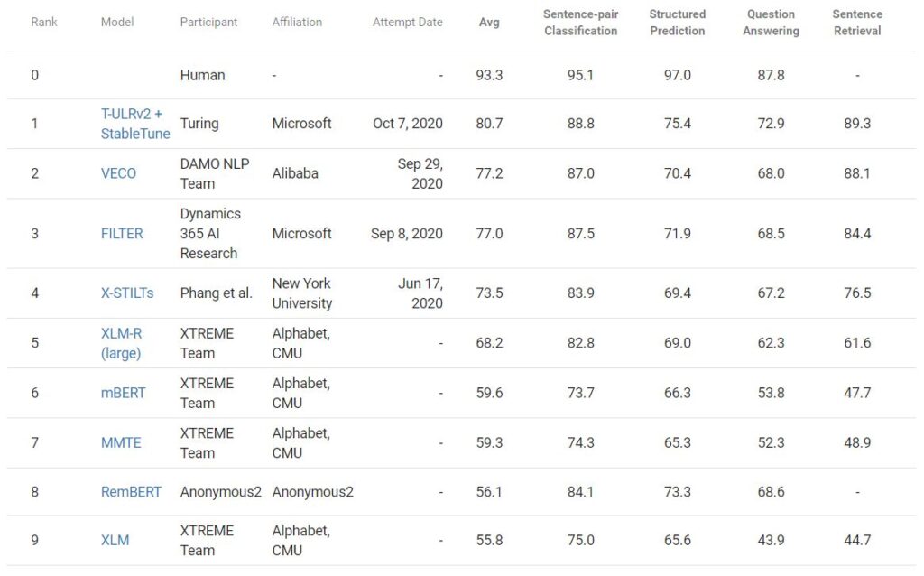Viewport: 924px width, 576px height.
Task: Open the X-STILTs model page
Action: [127, 293]
